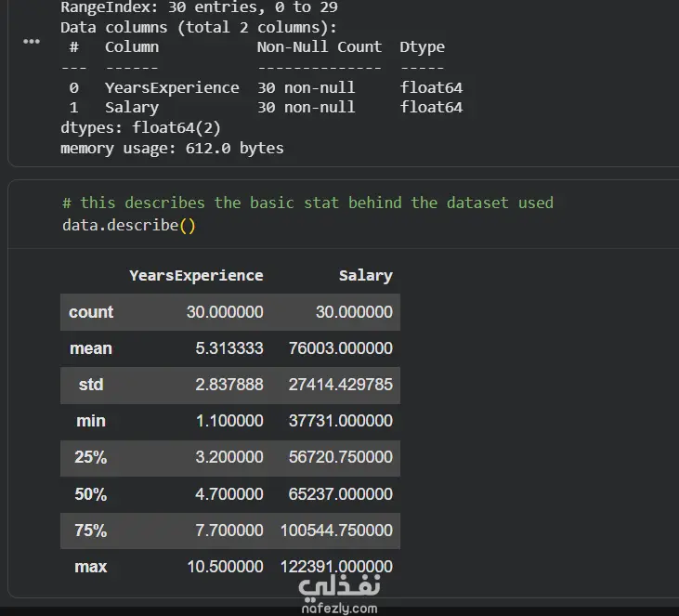
Task: Select the mean row label
Action: coord(91,348)
